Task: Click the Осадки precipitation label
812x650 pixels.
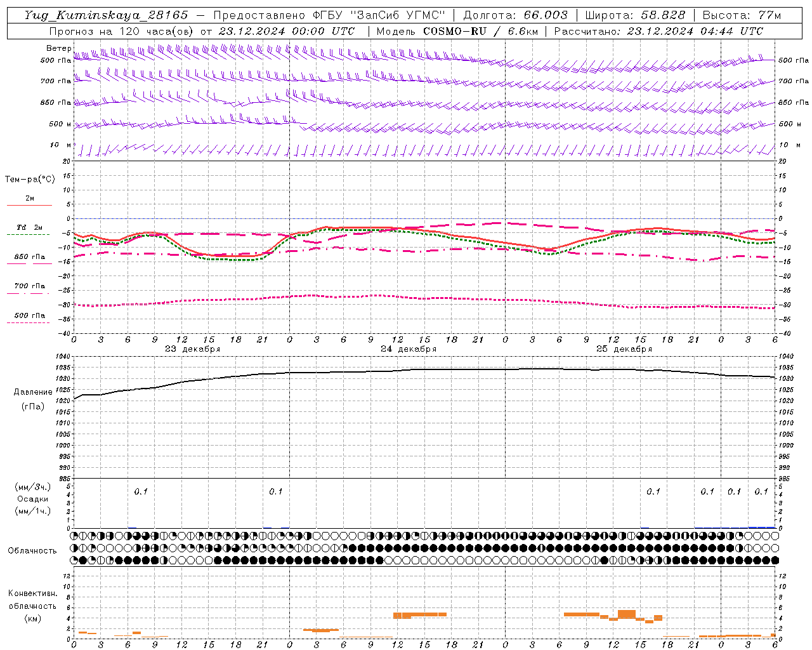Action: click(x=33, y=499)
